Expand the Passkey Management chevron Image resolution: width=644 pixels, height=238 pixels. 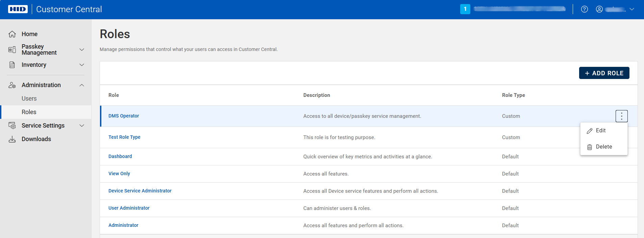click(x=82, y=50)
